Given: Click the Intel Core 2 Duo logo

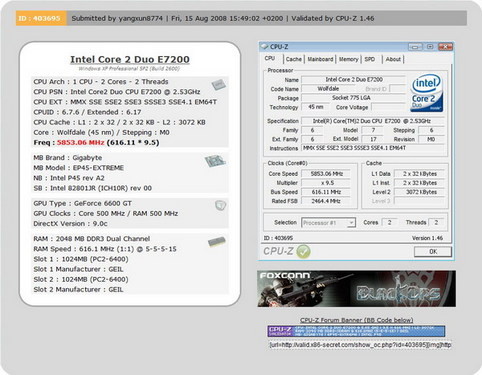Looking at the screenshot, I should 427,93.
